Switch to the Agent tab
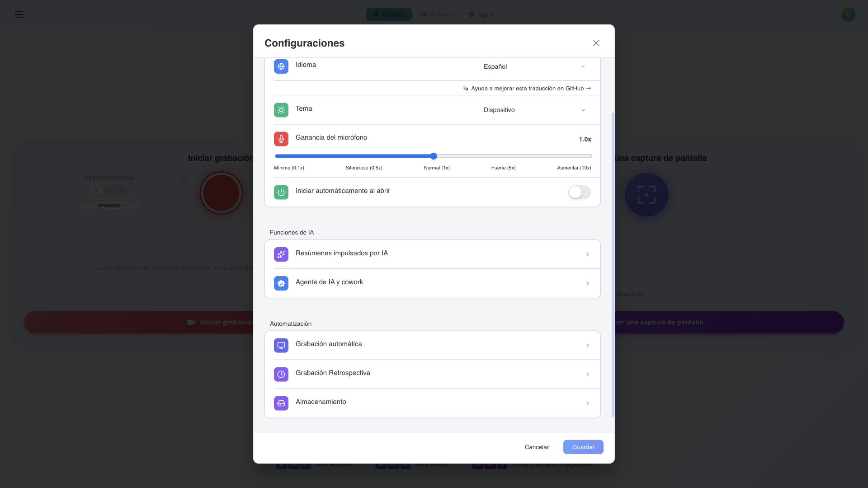868x488 pixels. pos(481,14)
